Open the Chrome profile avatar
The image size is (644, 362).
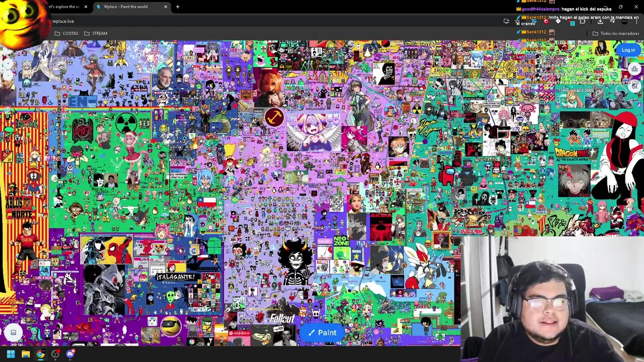click(x=624, y=21)
